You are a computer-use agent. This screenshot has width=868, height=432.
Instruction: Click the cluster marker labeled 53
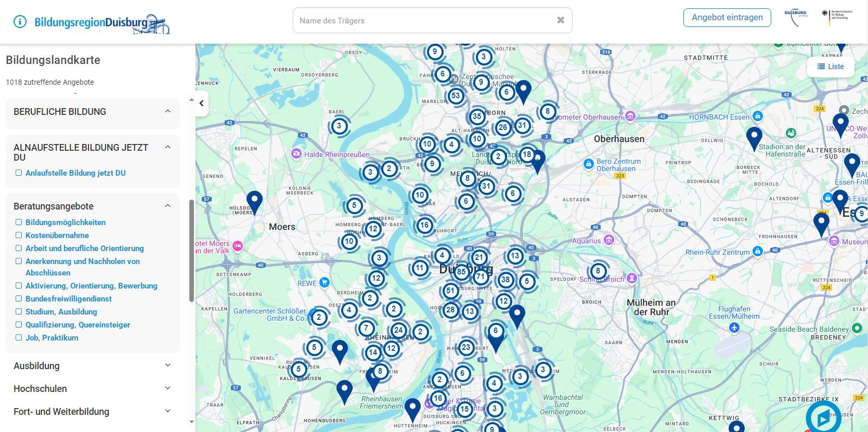(x=456, y=96)
